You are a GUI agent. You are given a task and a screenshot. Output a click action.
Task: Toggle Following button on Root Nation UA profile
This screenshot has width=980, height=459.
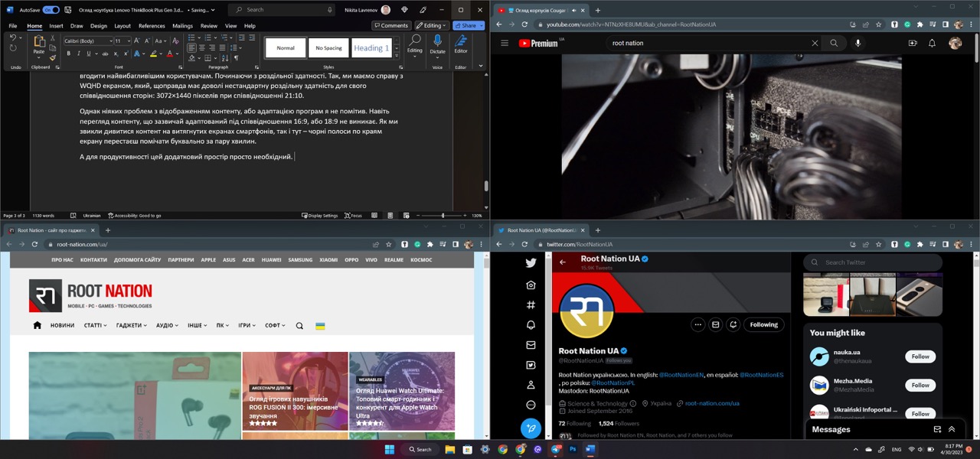point(763,324)
